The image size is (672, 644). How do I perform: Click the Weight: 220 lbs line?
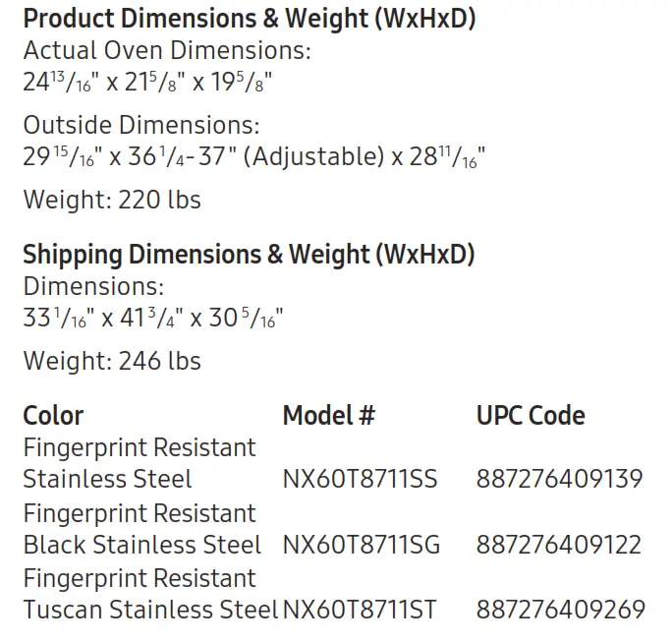tap(112, 200)
